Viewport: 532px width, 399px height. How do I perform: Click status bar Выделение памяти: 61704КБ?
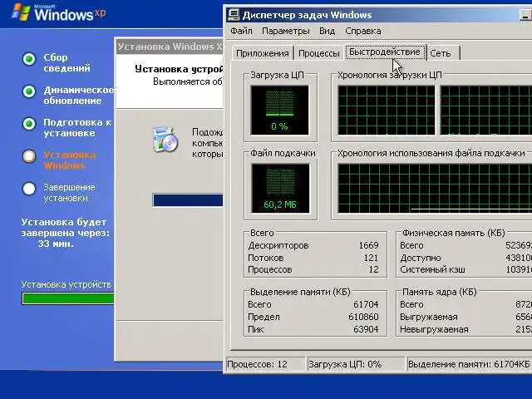(469, 364)
